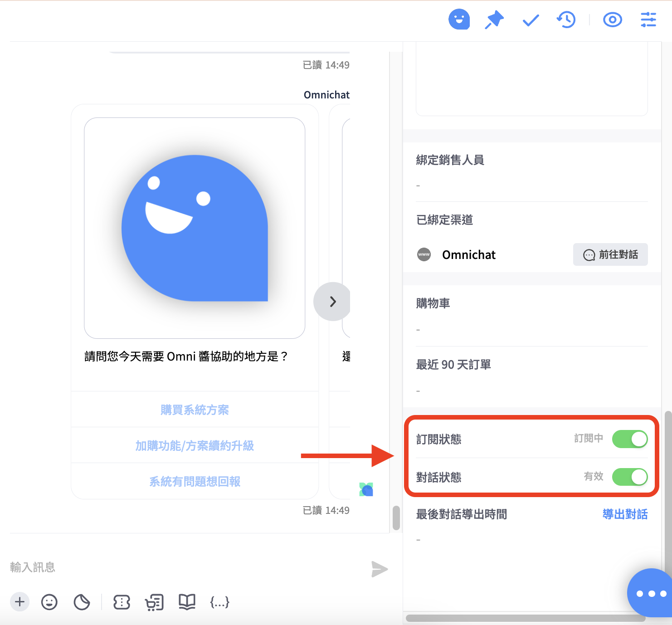This screenshot has height=625, width=672.
Task: Select the 購買系統方案 option in the card
Action: point(195,410)
